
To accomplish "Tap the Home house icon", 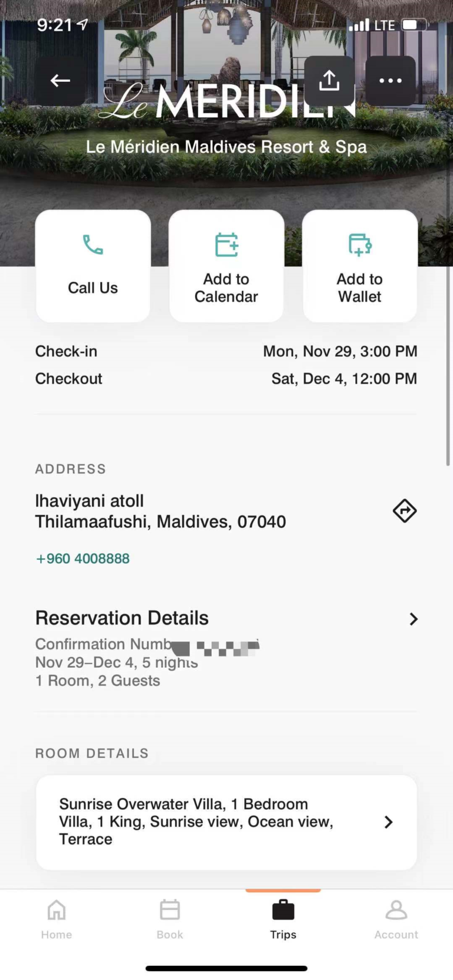I will tap(57, 910).
